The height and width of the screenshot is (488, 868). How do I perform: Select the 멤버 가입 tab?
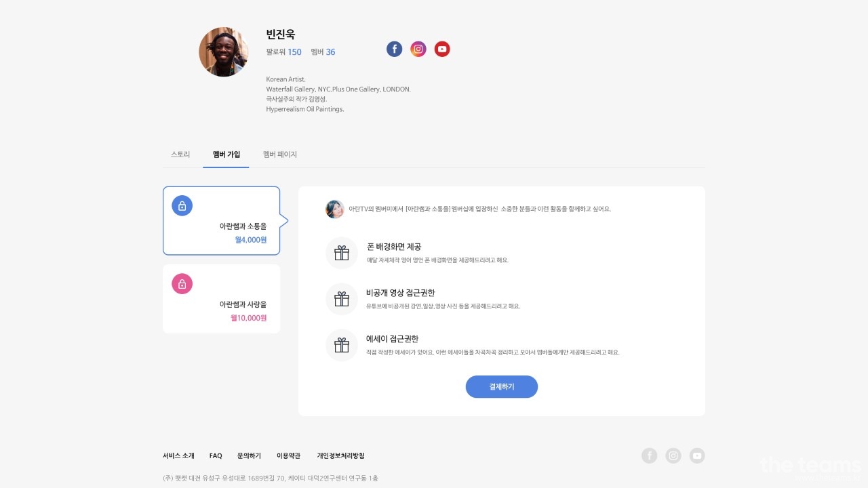pos(226,155)
